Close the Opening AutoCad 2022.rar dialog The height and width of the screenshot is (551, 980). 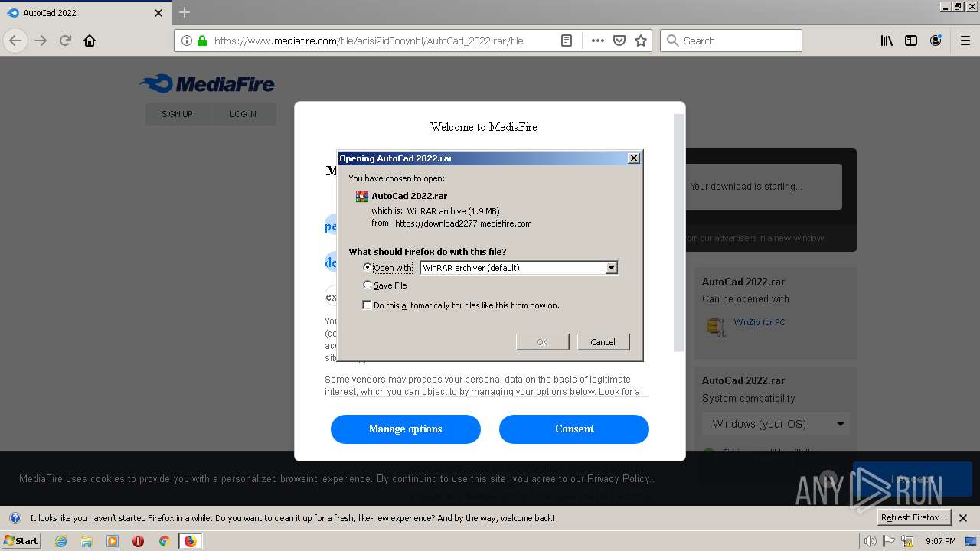tap(634, 158)
